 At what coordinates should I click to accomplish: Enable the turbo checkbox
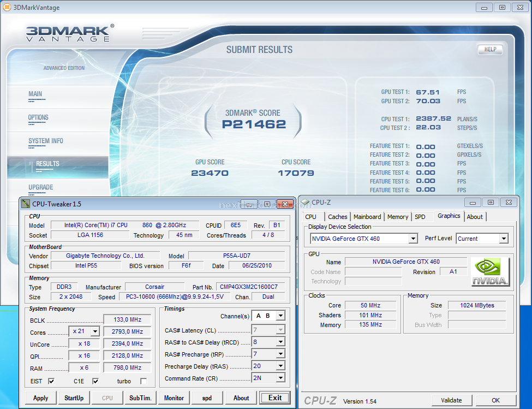[144, 381]
